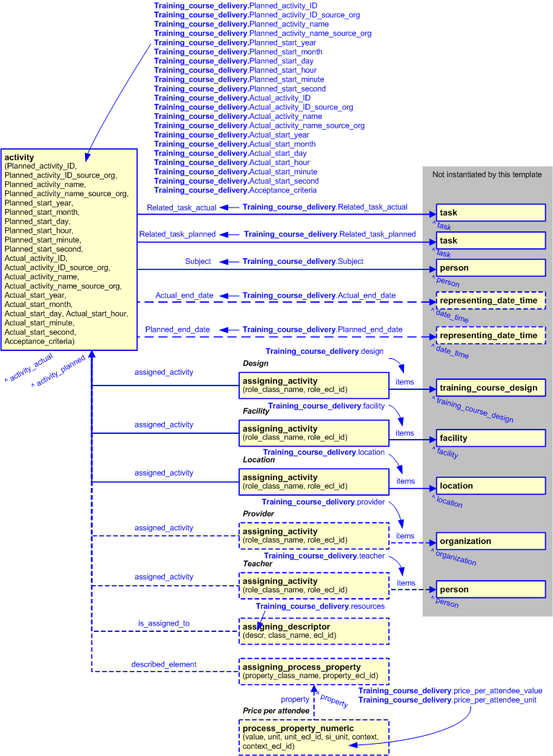Screen dimensions: 553x756
Task: Click Training_course_delivery.Planned_start_day text
Action: tap(233, 61)
